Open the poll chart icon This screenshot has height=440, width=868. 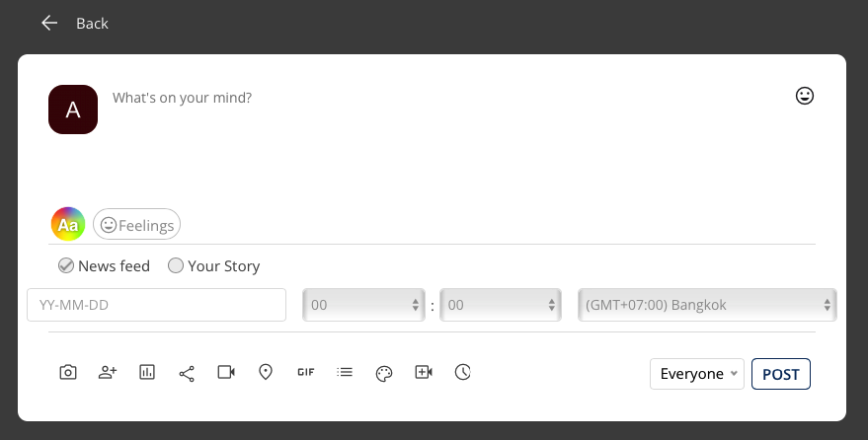(147, 372)
